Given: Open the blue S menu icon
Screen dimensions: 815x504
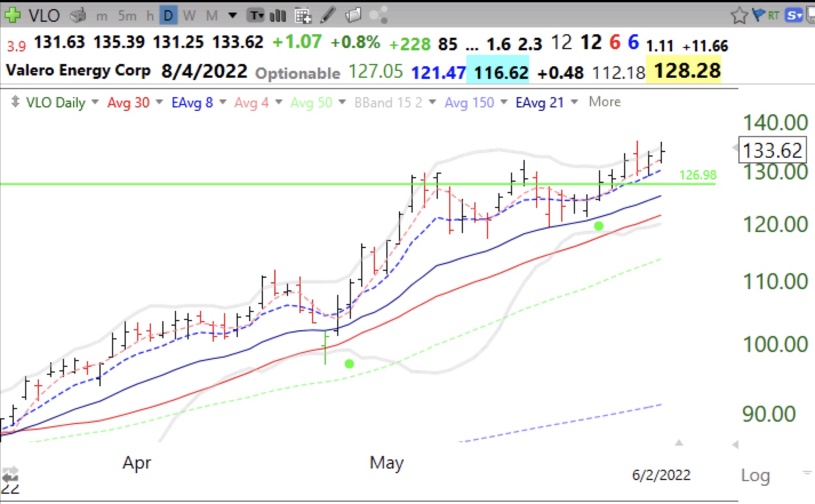Looking at the screenshot, I should [794, 15].
